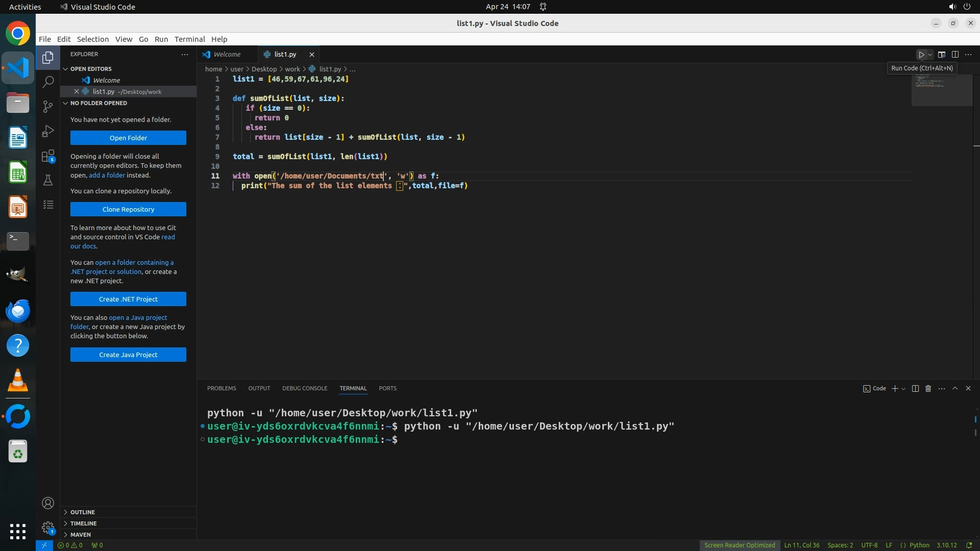Split the editor to the right
The image size is (980, 551).
(x=955, y=55)
